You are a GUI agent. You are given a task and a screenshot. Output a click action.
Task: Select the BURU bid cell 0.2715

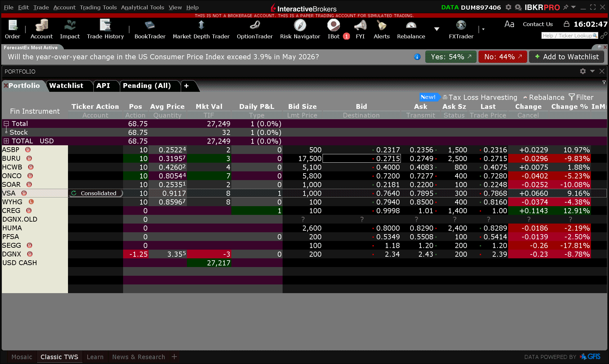tap(362, 158)
